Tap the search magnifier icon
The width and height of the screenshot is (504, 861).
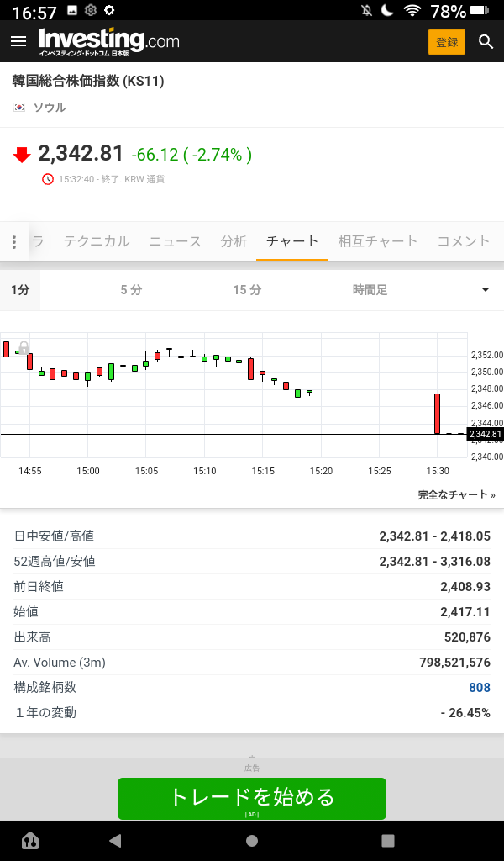point(486,41)
